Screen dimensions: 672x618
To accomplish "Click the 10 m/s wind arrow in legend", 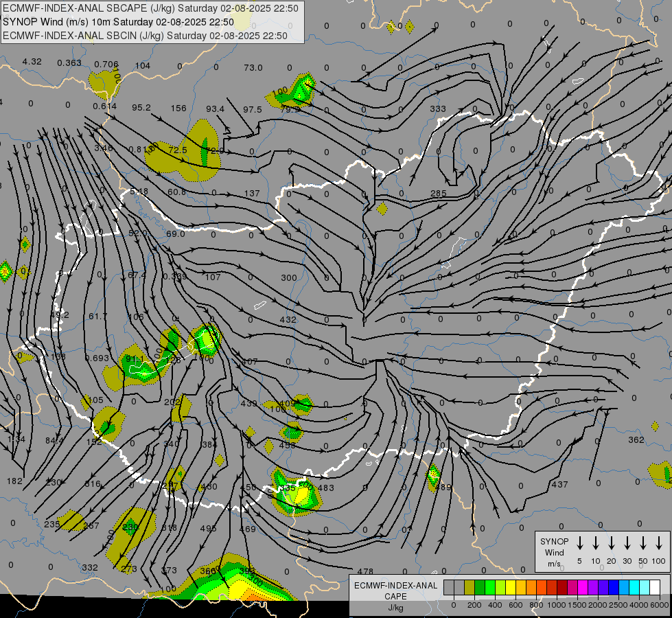I will point(595,542).
